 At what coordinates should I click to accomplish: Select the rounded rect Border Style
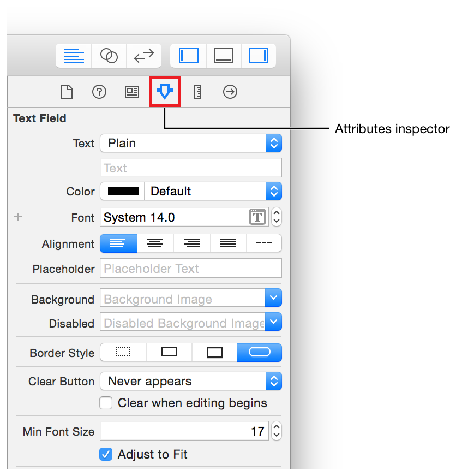(x=260, y=353)
